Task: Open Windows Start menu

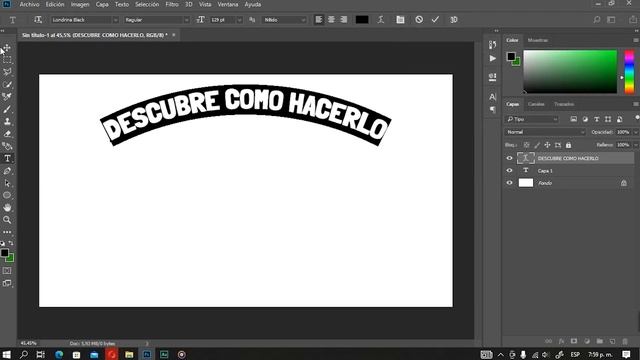Action: pos(7,354)
